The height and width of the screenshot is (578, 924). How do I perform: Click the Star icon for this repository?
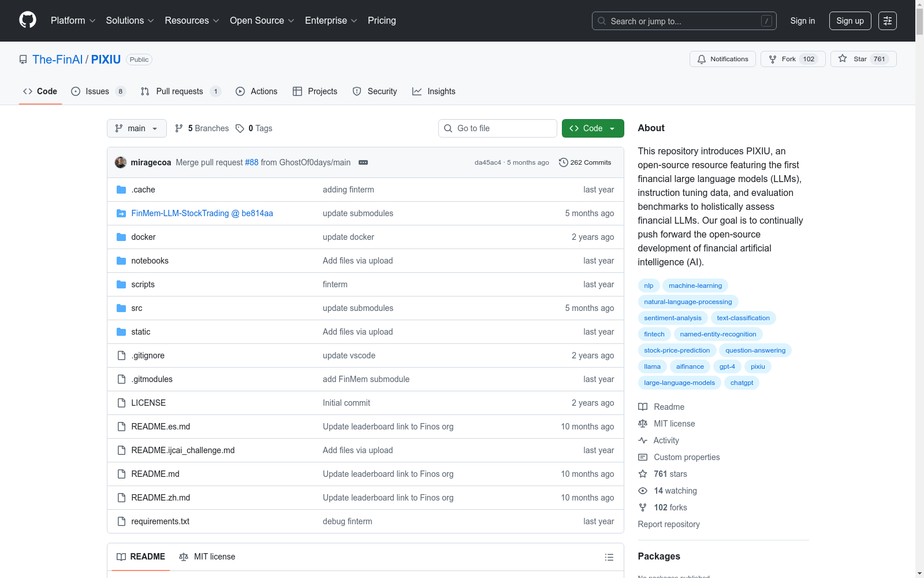(843, 59)
